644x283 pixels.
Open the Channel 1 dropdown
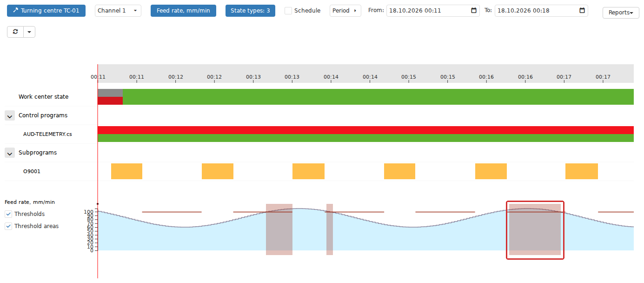(x=118, y=11)
